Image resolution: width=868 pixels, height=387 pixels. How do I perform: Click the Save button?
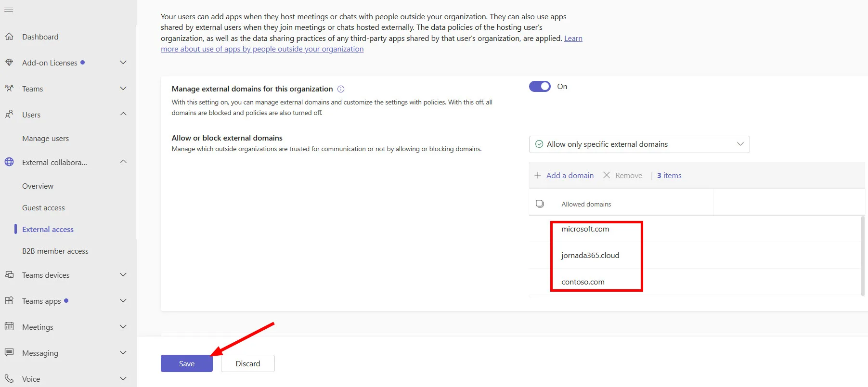pyautogui.click(x=187, y=363)
